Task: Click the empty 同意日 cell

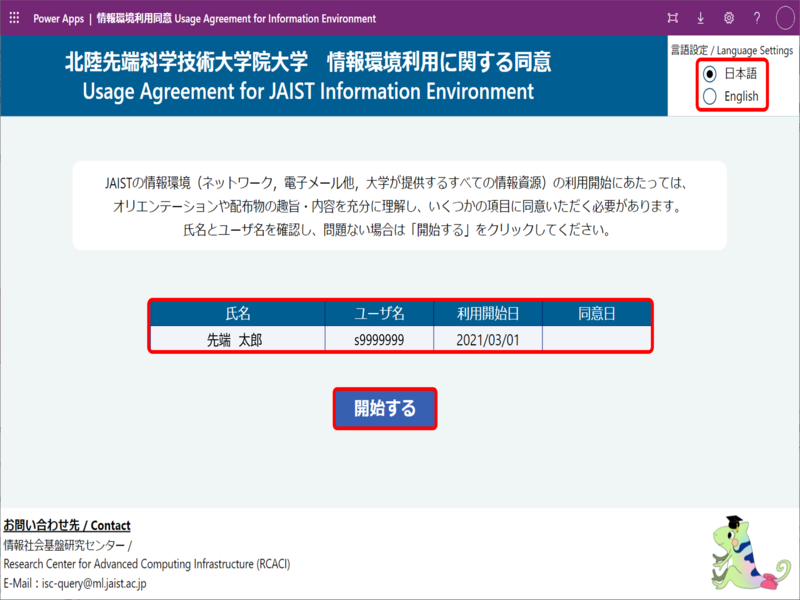Action: click(x=596, y=339)
